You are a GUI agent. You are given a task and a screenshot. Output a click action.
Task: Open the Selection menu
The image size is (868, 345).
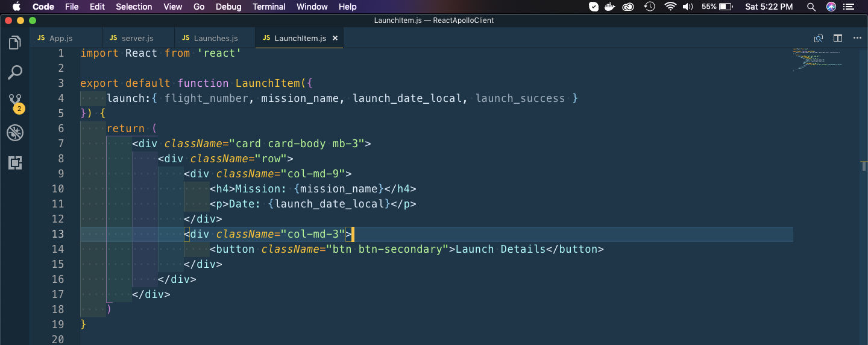click(x=134, y=7)
